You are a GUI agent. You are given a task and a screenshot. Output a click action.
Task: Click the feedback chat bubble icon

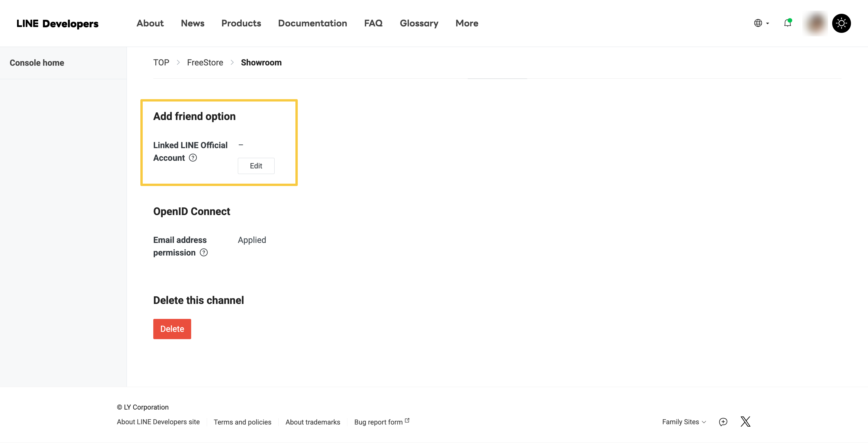coord(723,422)
